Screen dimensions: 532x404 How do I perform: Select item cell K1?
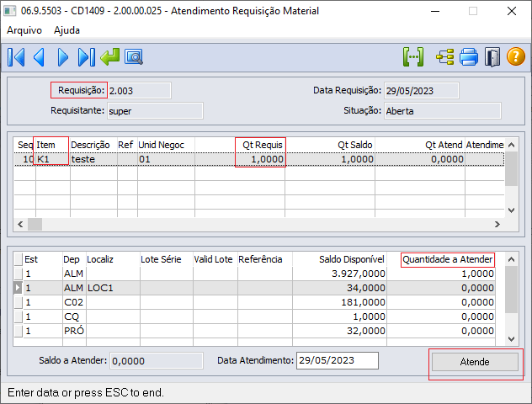[x=52, y=159]
